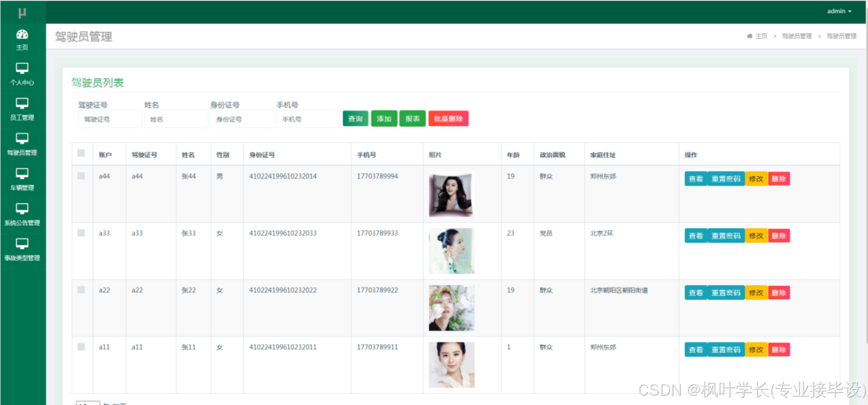This screenshot has height=405, width=868.
Task: Click the 主页 breadcrumb link
Action: click(761, 36)
